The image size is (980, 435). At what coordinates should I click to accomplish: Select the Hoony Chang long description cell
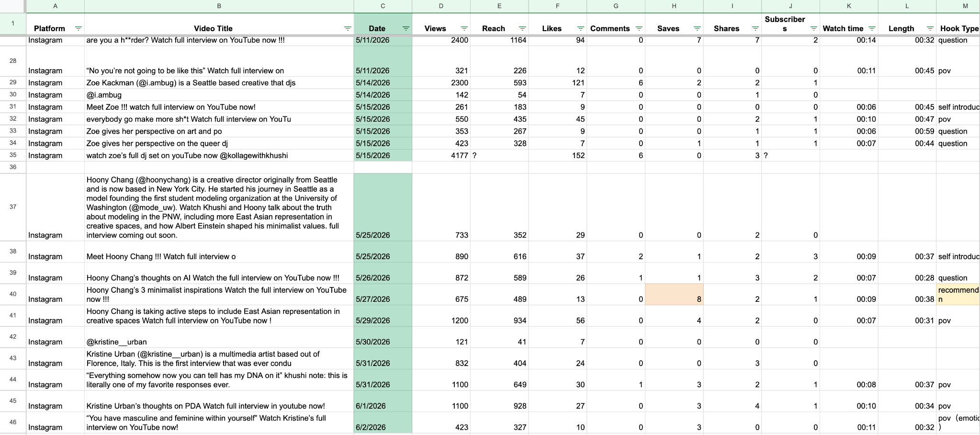[219, 207]
